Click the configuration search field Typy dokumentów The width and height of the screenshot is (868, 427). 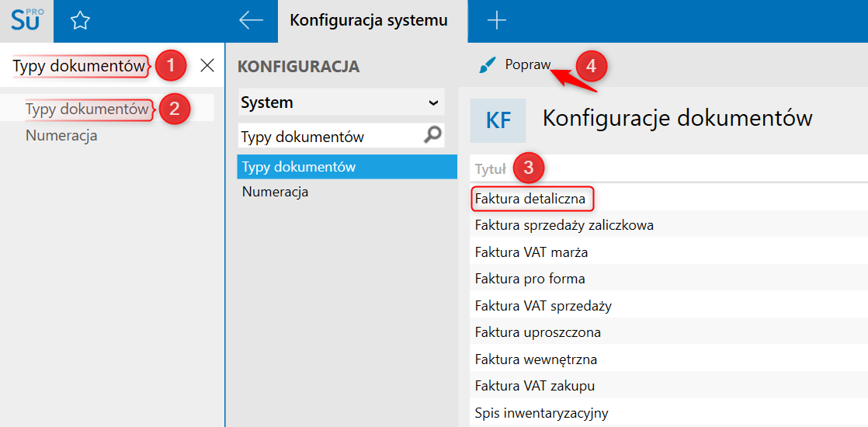click(x=330, y=137)
